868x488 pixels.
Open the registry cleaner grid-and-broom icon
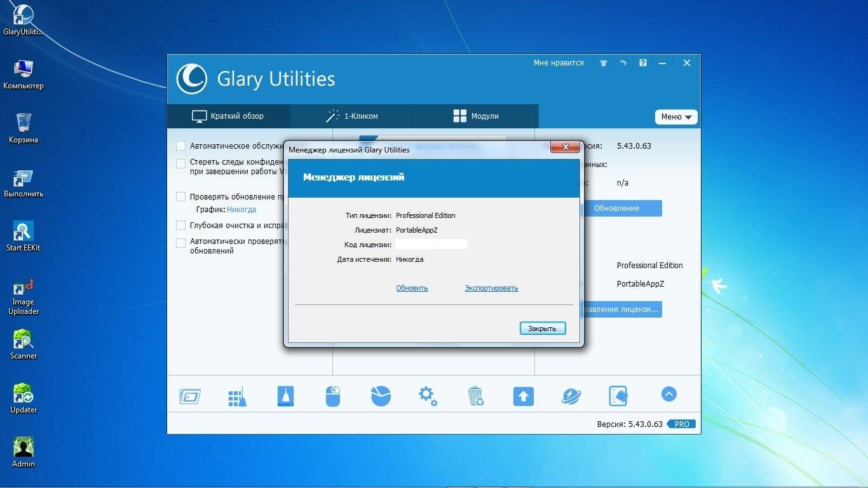237,396
